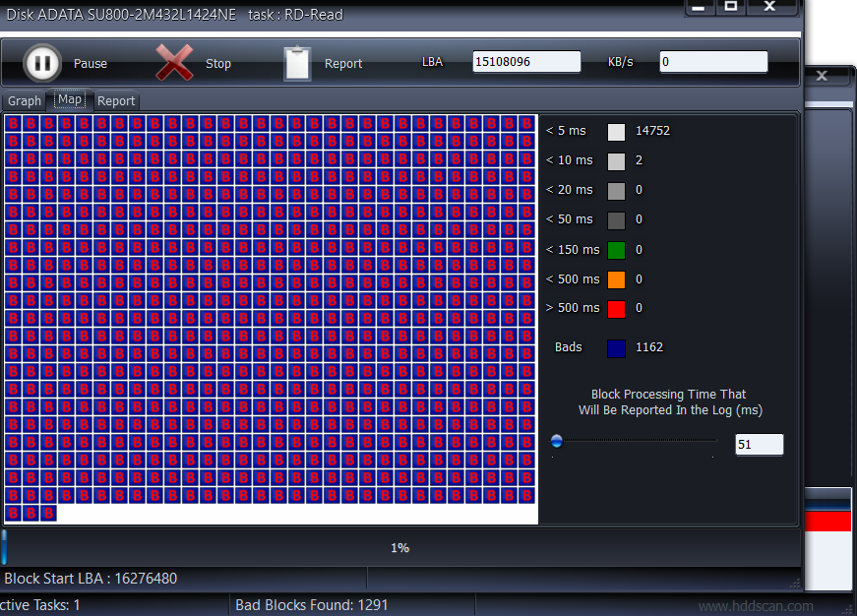Click the KB/s input field
This screenshot has height=616, width=857.
pyautogui.click(x=713, y=62)
